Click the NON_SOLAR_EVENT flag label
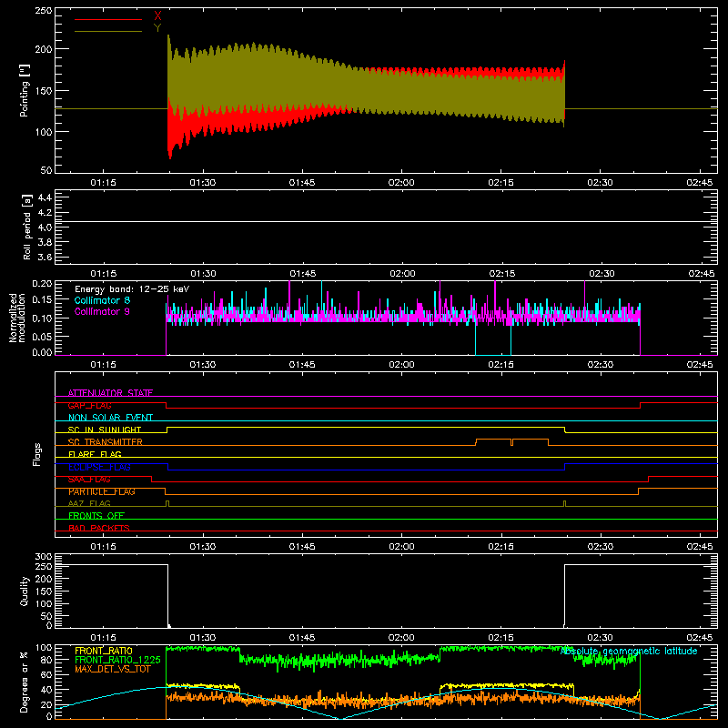 pos(110,418)
